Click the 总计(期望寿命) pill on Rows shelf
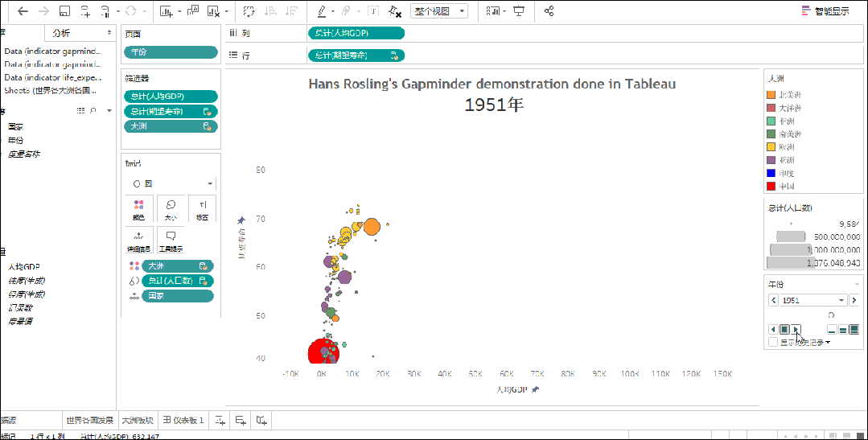Viewport: 868px width, 440px height. (x=356, y=56)
